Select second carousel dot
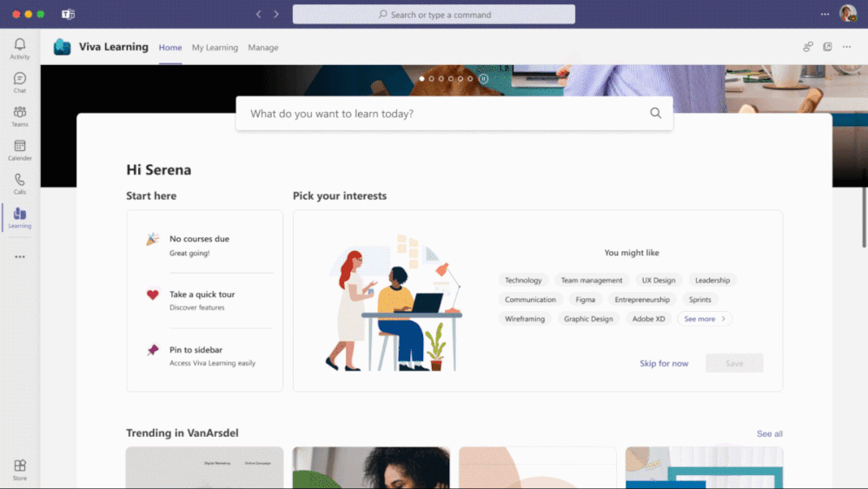 (x=432, y=78)
